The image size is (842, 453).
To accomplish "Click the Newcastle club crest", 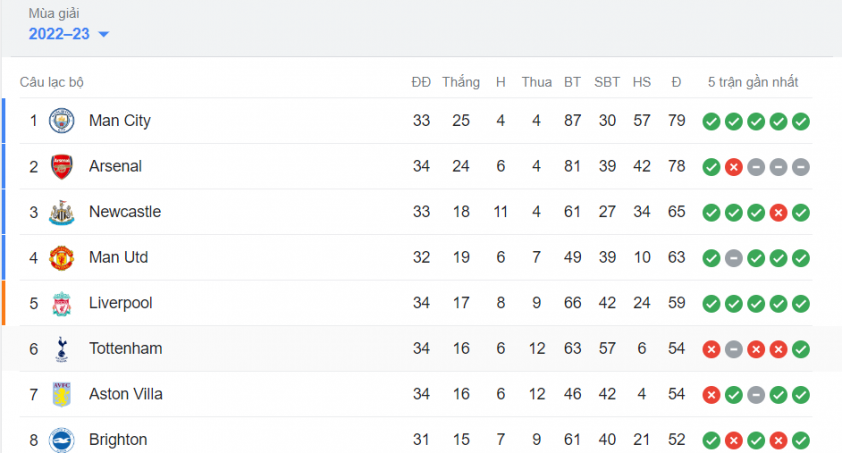I will [x=62, y=212].
